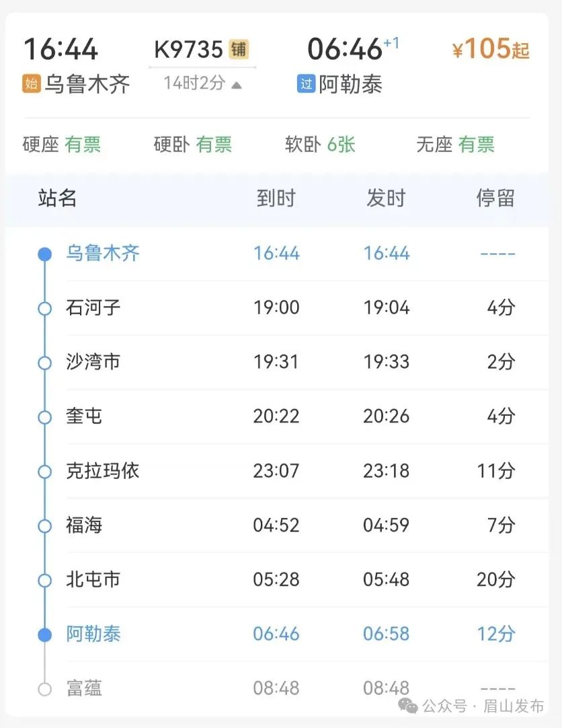Screen dimensions: 562x728
Task: Click the 停留 column header
Action: point(495,198)
